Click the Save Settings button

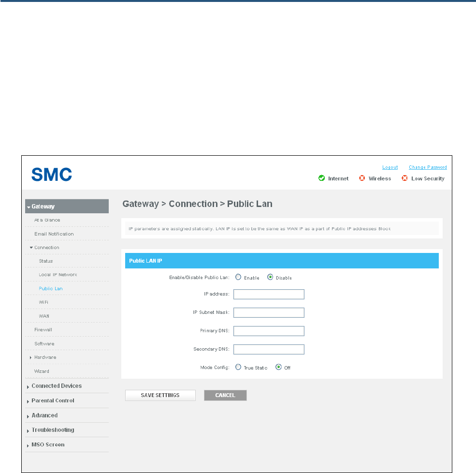pyautogui.click(x=160, y=395)
